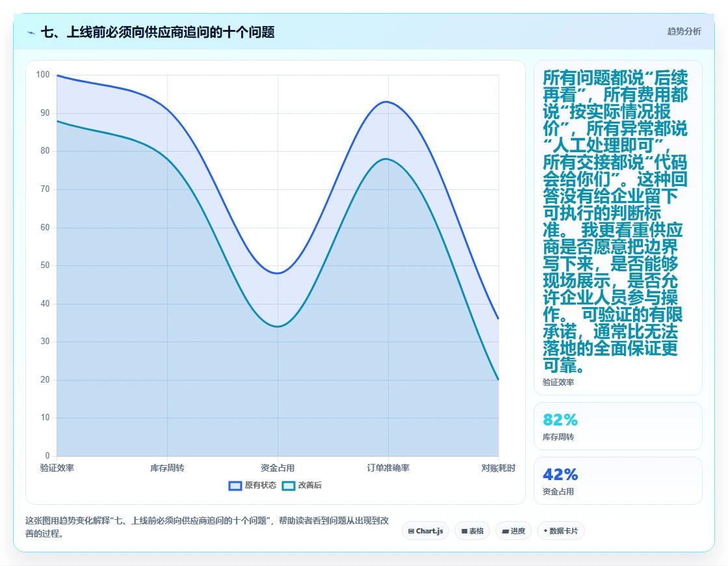Screen dimensions: 728x566
Task: Select the 表格 tag chip
Action: [x=472, y=531]
